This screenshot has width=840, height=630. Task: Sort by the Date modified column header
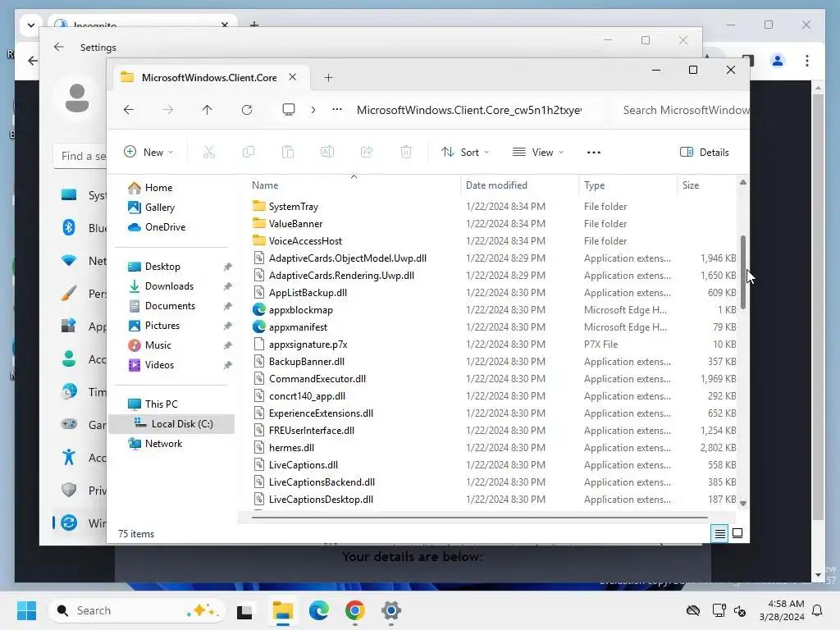click(x=496, y=185)
